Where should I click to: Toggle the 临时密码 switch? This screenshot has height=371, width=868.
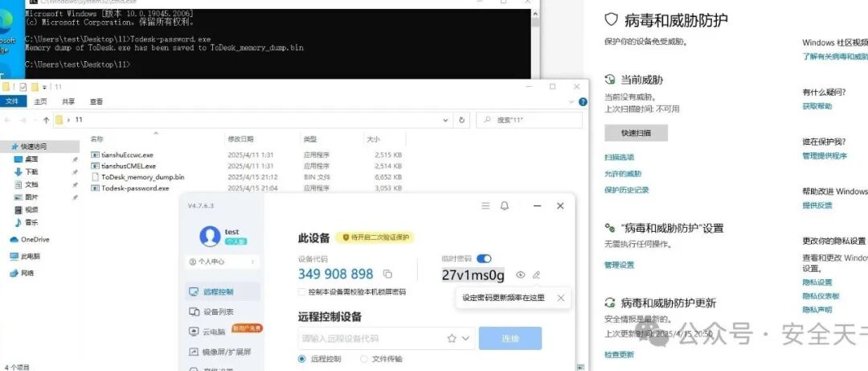[484, 258]
